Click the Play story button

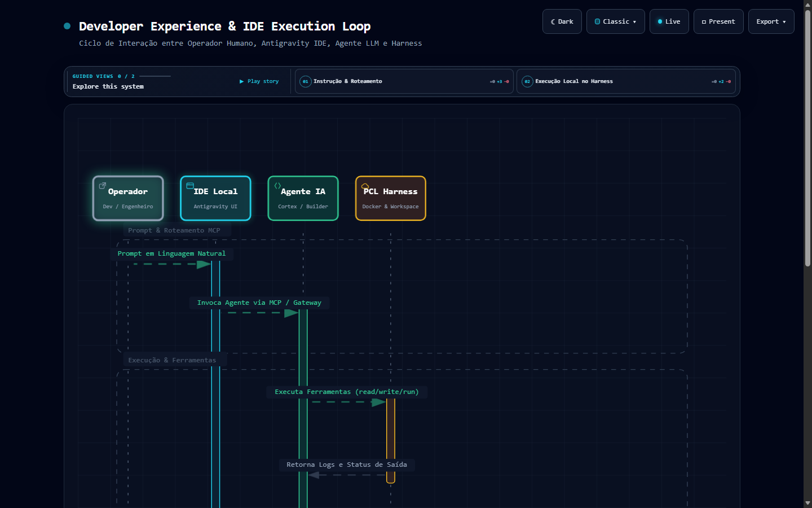(259, 81)
